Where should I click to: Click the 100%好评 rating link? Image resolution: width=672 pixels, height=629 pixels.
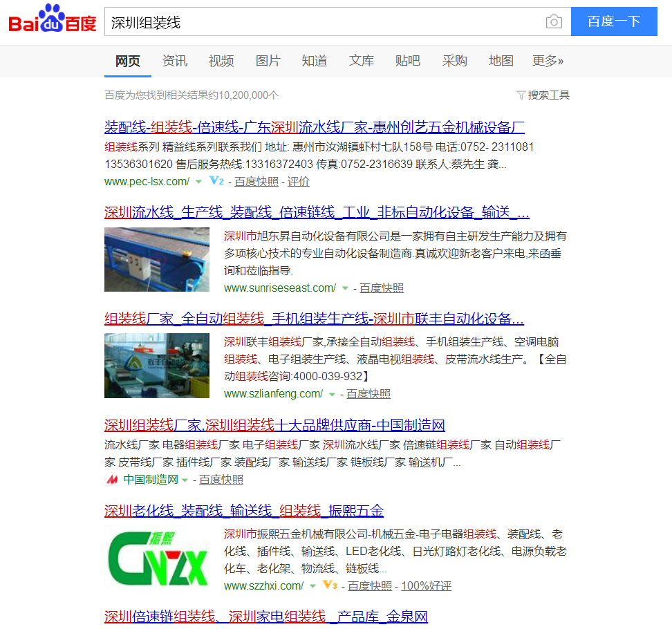click(x=426, y=585)
